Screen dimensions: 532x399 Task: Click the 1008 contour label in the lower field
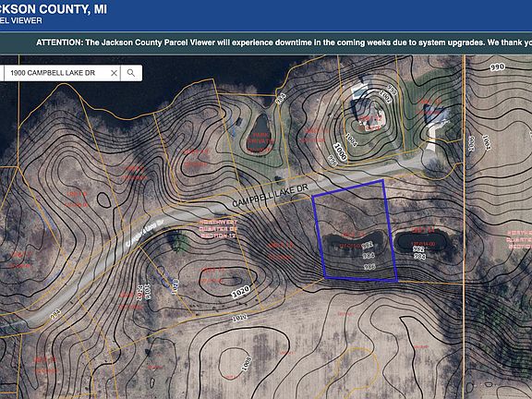click(247, 364)
